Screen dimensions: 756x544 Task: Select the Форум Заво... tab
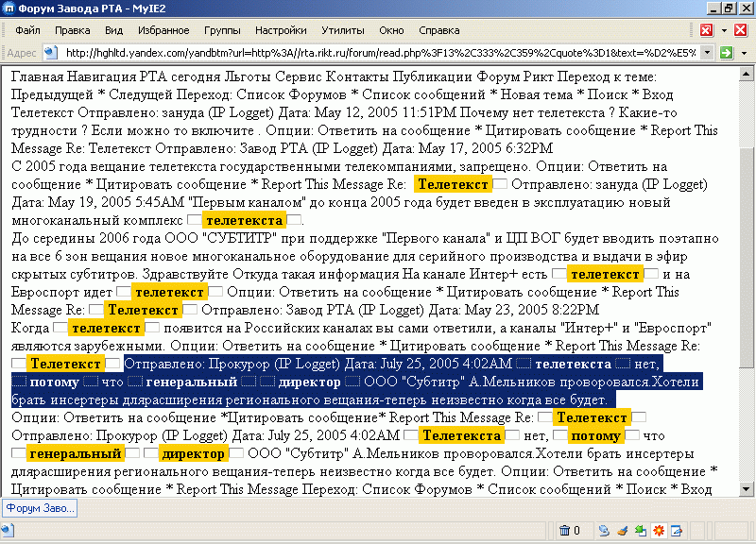pos(40,508)
